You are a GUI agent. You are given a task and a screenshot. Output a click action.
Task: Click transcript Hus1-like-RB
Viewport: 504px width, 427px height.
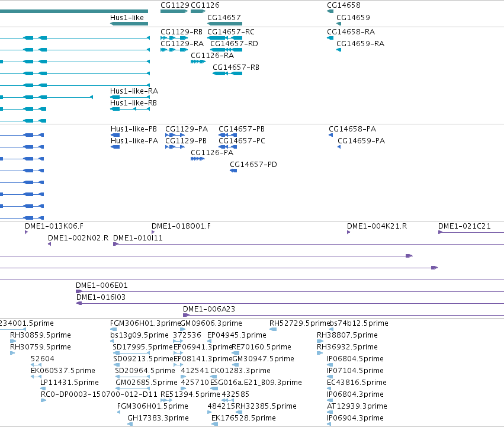coord(133,103)
